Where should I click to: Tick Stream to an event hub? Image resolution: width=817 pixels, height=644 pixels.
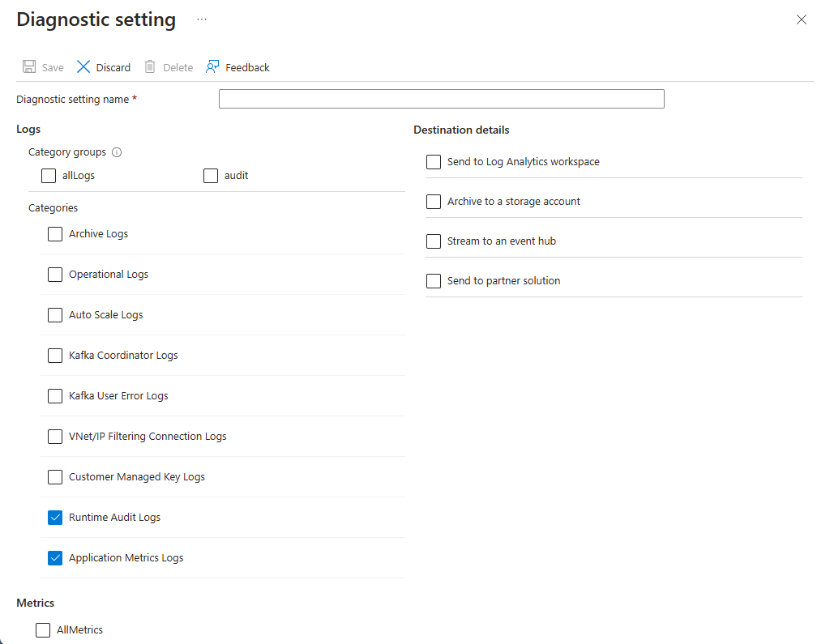click(434, 241)
